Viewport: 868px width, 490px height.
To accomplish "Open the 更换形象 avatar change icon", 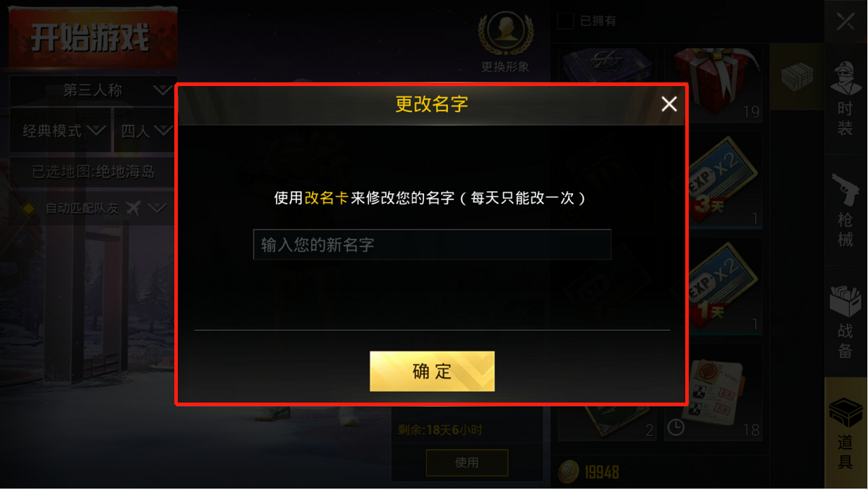I will [x=505, y=40].
